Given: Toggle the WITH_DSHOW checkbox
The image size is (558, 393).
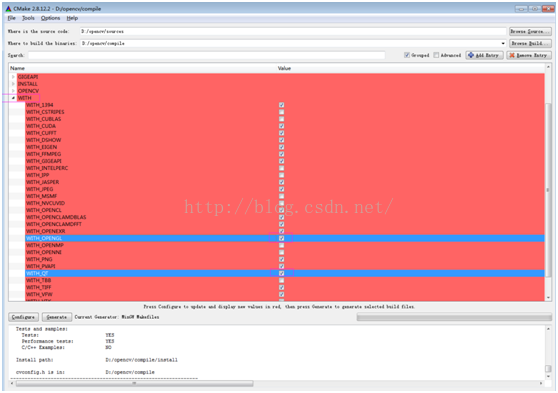Looking at the screenshot, I should 281,140.
